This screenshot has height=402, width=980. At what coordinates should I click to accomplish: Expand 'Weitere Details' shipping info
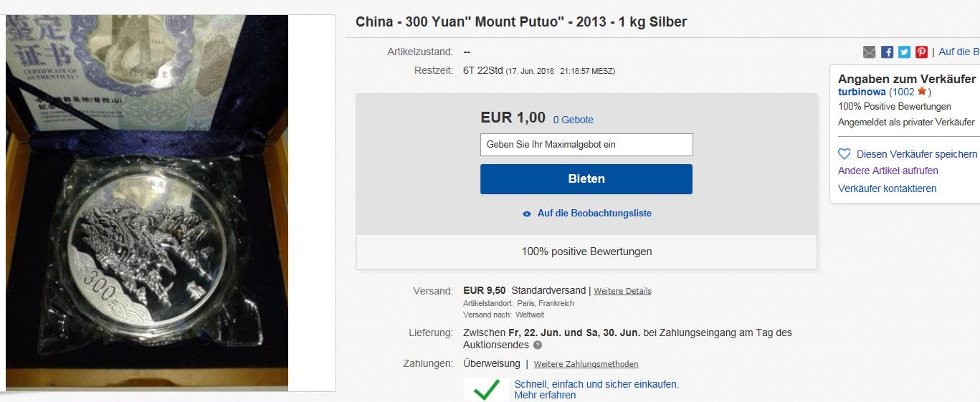pyautogui.click(x=622, y=291)
